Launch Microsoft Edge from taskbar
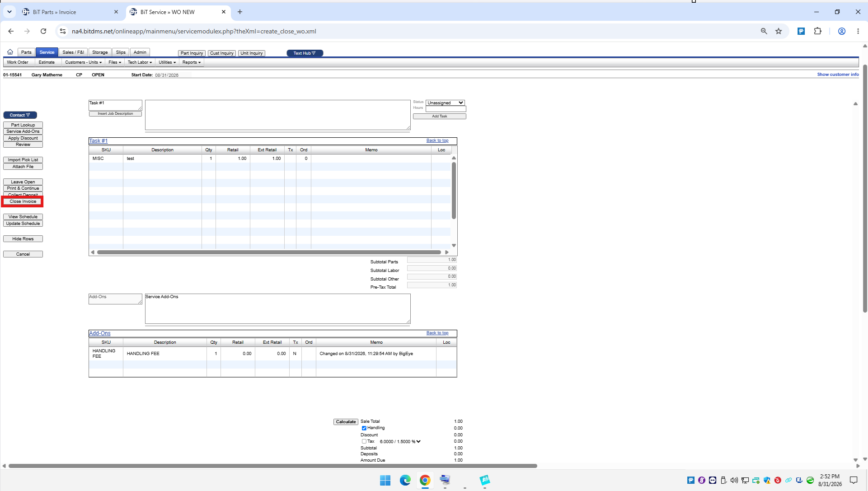868x491 pixels. pos(405,480)
